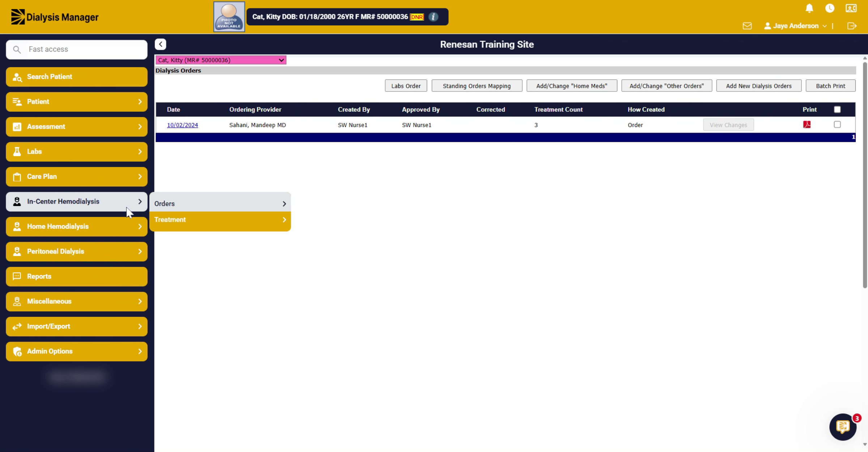This screenshot has width=868, height=452.
Task: Click the Batch Print button
Action: 830,86
